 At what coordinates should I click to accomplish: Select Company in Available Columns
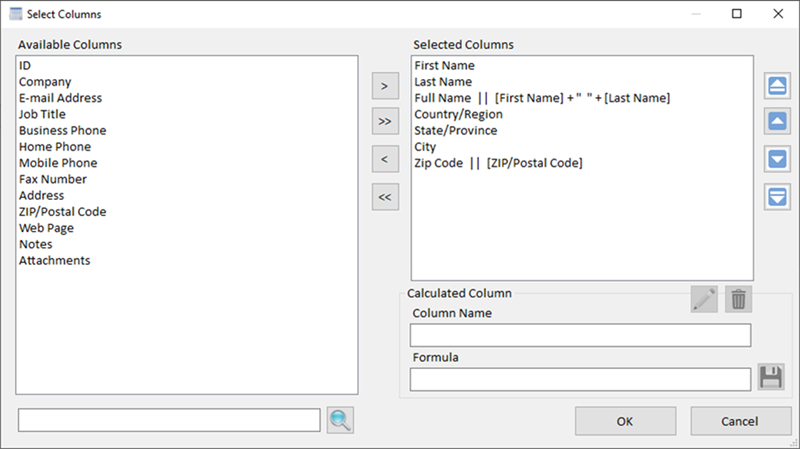click(x=187, y=82)
